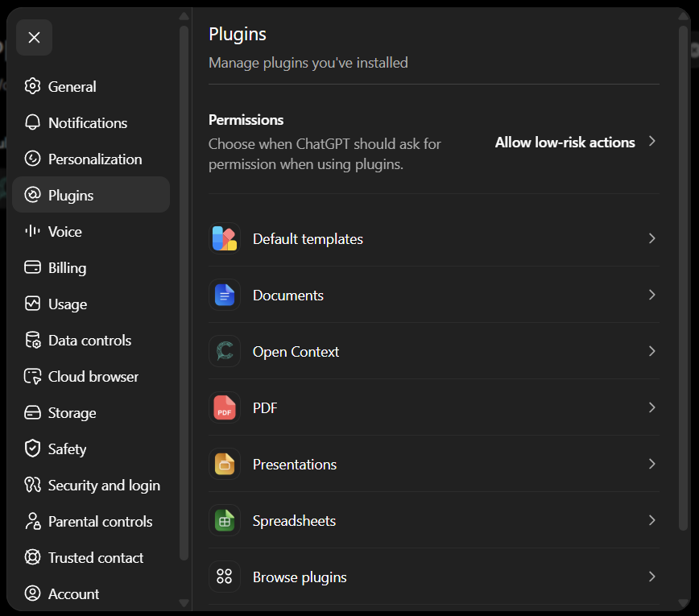Expand Default templates row chevron
The width and height of the screenshot is (699, 616).
651,238
